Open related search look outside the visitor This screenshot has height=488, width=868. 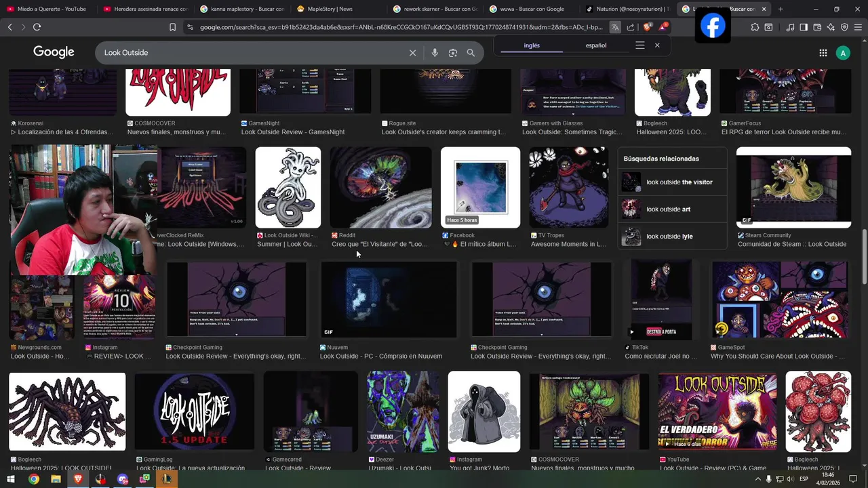click(671, 182)
